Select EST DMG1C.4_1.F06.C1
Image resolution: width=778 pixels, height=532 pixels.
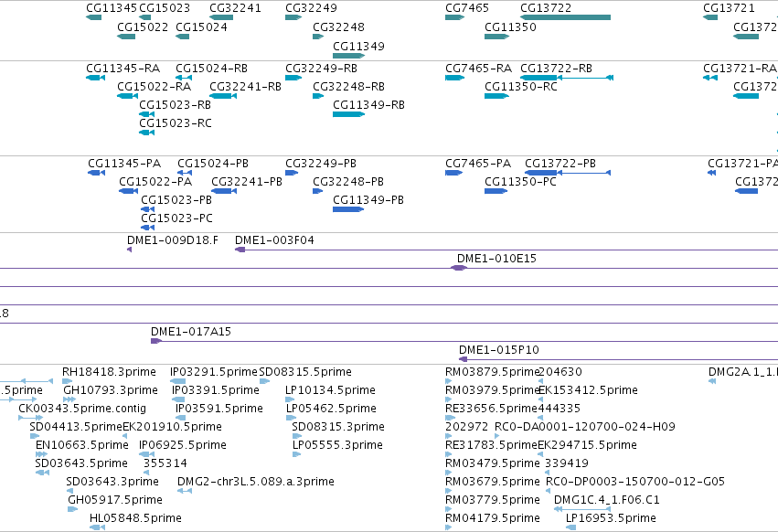tap(607, 500)
